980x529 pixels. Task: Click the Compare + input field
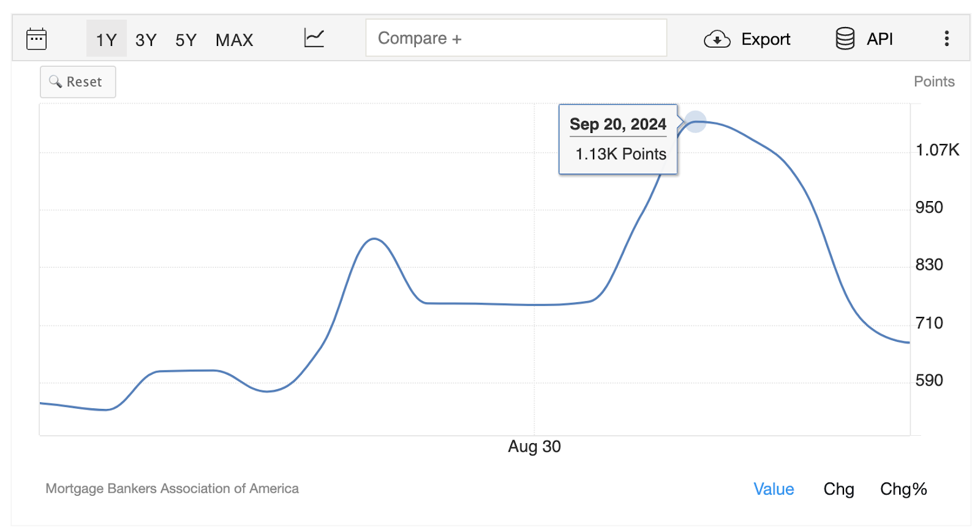coord(516,38)
